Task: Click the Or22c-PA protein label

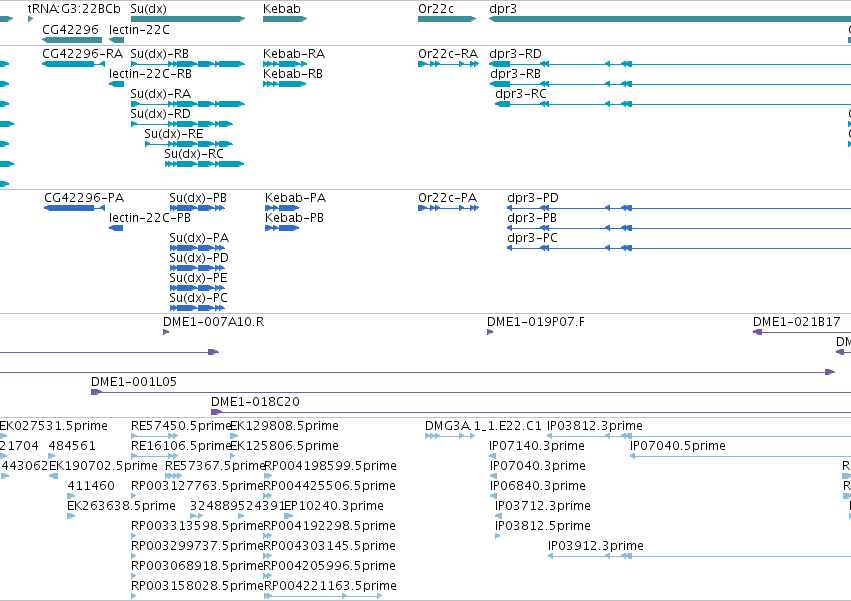Action: coord(448,198)
